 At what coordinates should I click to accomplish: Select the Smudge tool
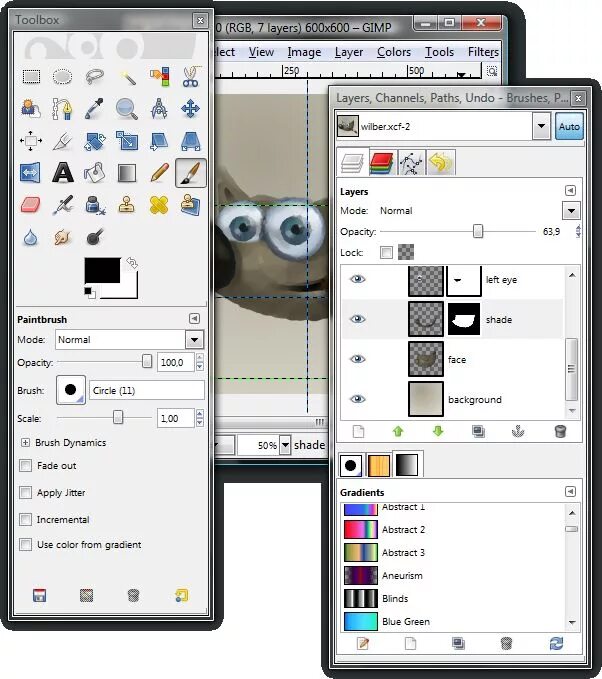click(63, 237)
